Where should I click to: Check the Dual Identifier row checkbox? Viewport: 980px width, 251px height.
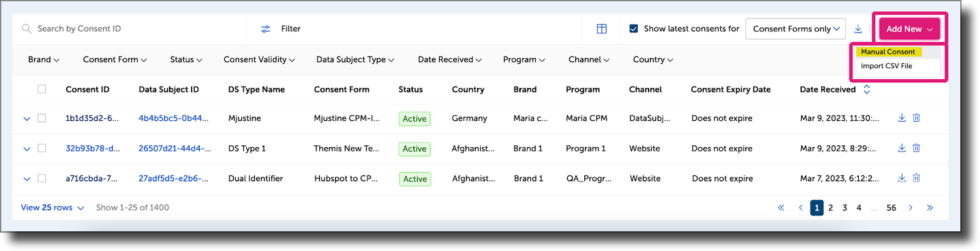pos(42,178)
